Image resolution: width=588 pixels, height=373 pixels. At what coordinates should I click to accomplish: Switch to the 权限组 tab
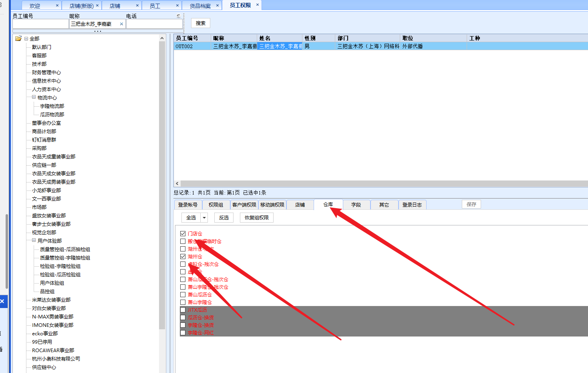click(x=215, y=205)
